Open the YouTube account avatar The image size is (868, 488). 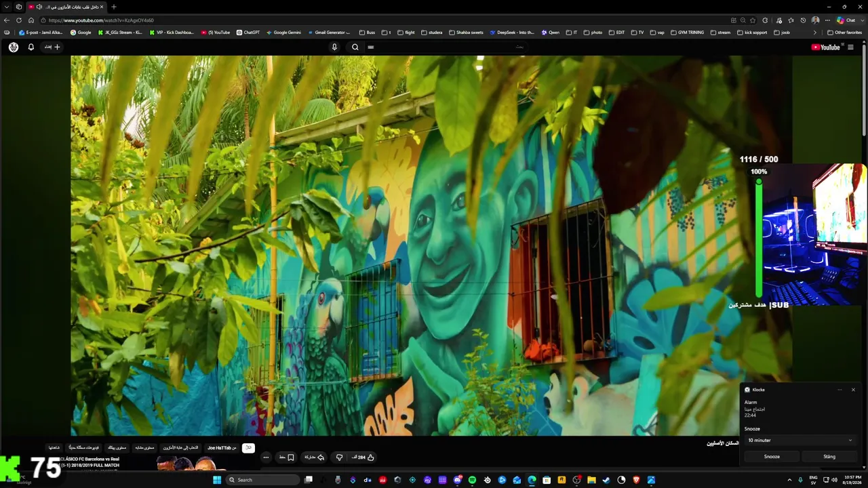(14, 47)
